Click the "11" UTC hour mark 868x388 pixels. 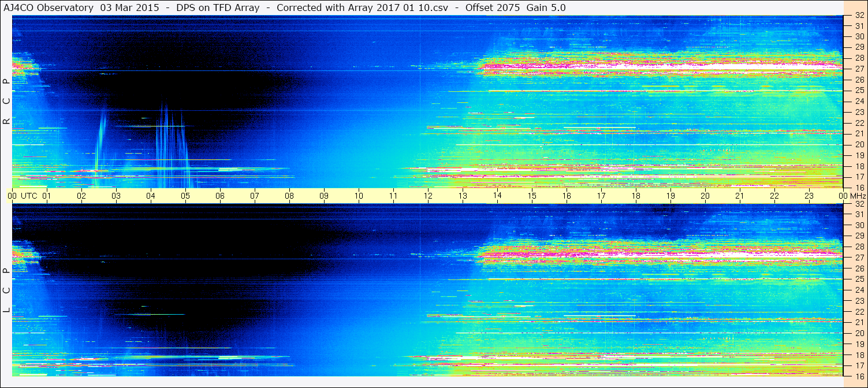[x=393, y=196]
